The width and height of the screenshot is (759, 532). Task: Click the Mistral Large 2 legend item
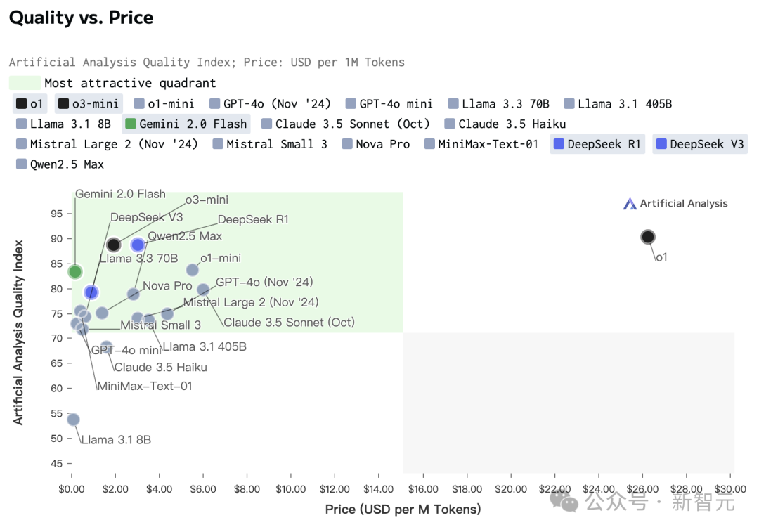point(107,145)
